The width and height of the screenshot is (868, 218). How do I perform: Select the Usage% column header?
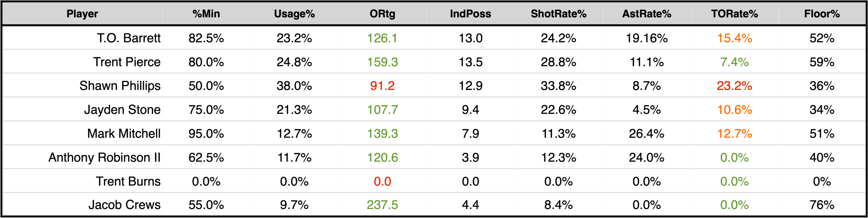(x=294, y=14)
